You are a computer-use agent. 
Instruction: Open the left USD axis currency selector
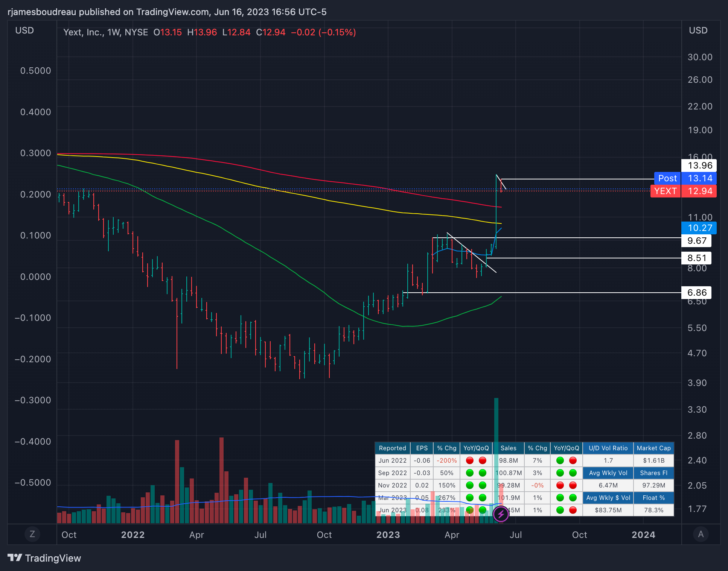point(24,30)
